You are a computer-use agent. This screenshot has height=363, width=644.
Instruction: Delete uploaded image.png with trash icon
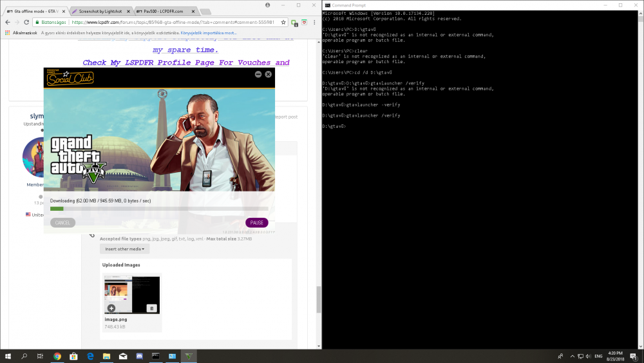[151, 308]
